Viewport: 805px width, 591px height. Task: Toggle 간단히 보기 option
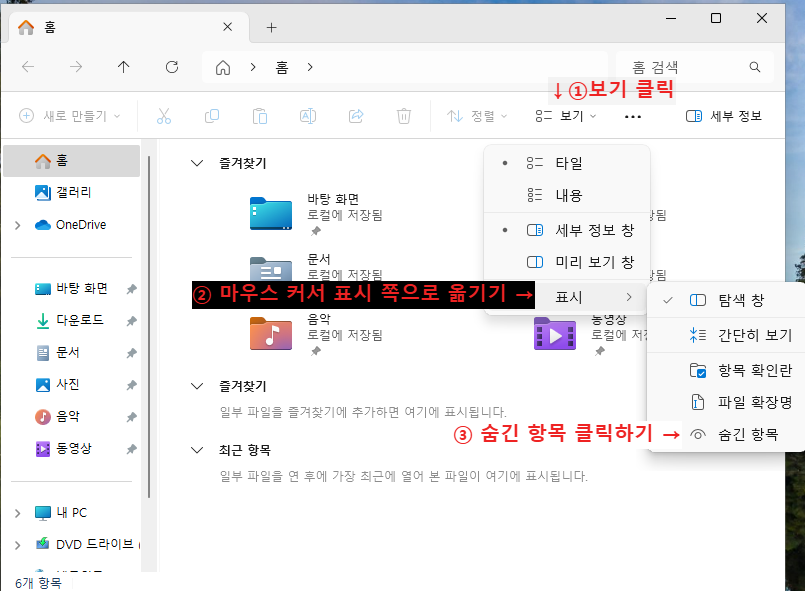(726, 335)
